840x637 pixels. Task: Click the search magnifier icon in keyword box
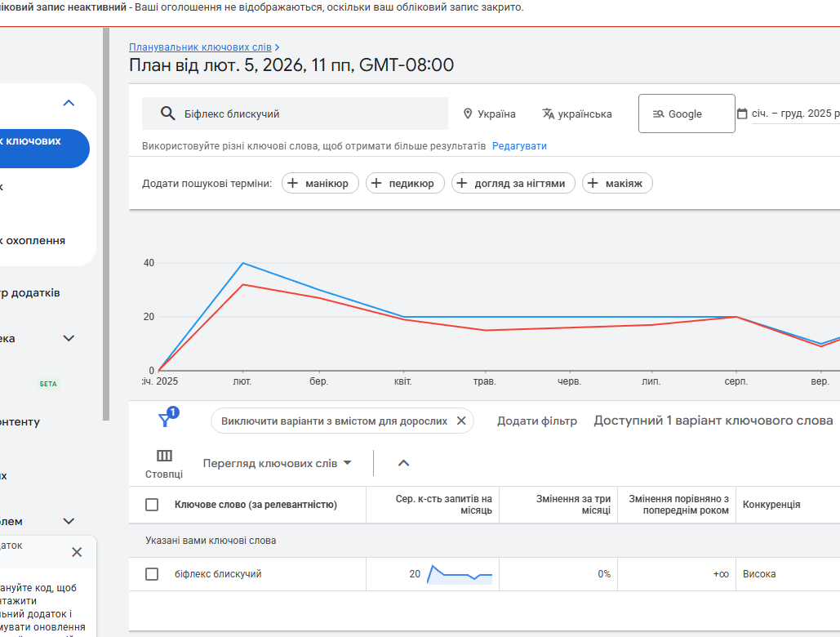click(168, 114)
